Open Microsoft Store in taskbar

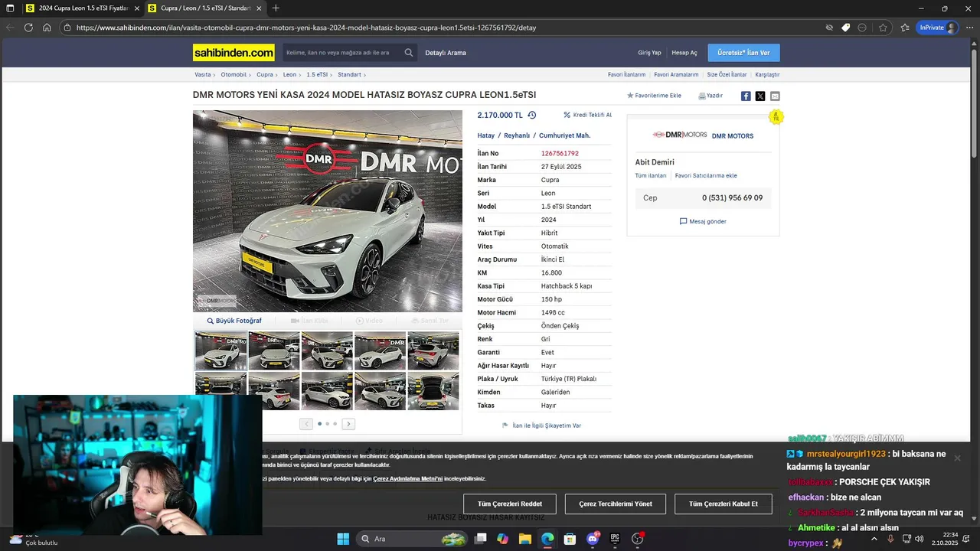pyautogui.click(x=570, y=539)
